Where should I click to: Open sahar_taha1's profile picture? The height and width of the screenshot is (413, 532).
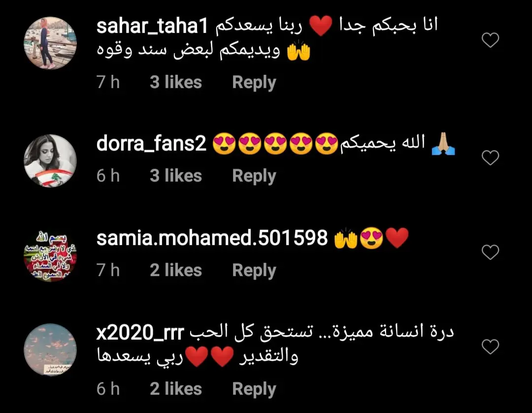50,43
